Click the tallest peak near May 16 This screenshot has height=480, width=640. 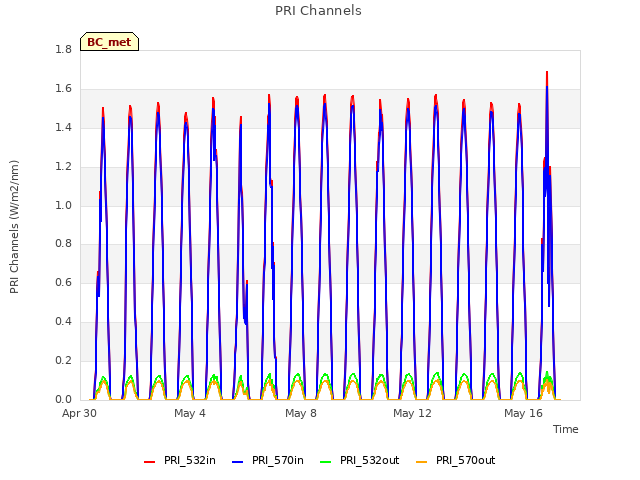click(x=547, y=73)
